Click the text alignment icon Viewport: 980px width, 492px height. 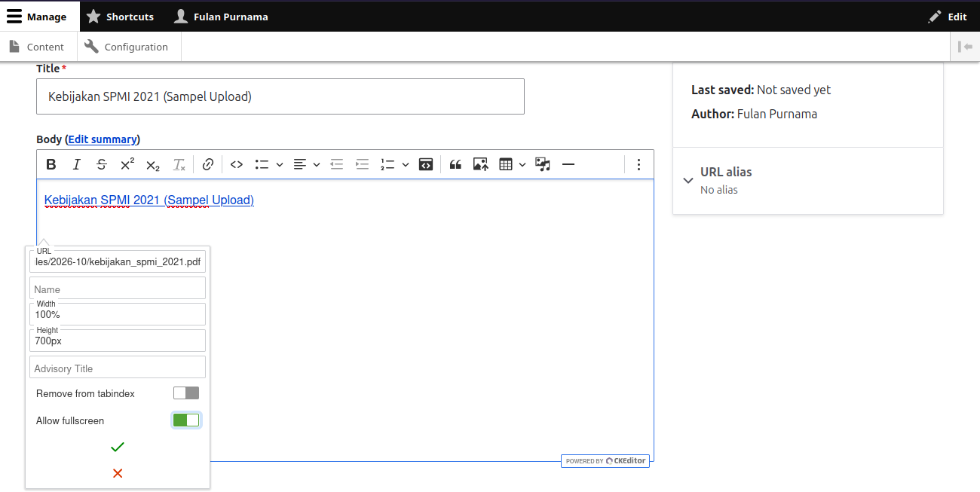point(299,164)
